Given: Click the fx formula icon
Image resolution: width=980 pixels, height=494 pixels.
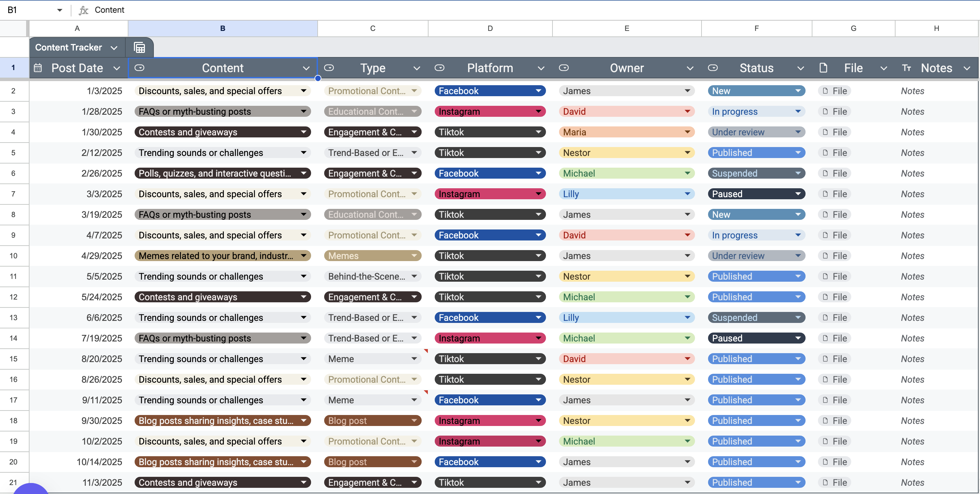Looking at the screenshot, I should [83, 10].
